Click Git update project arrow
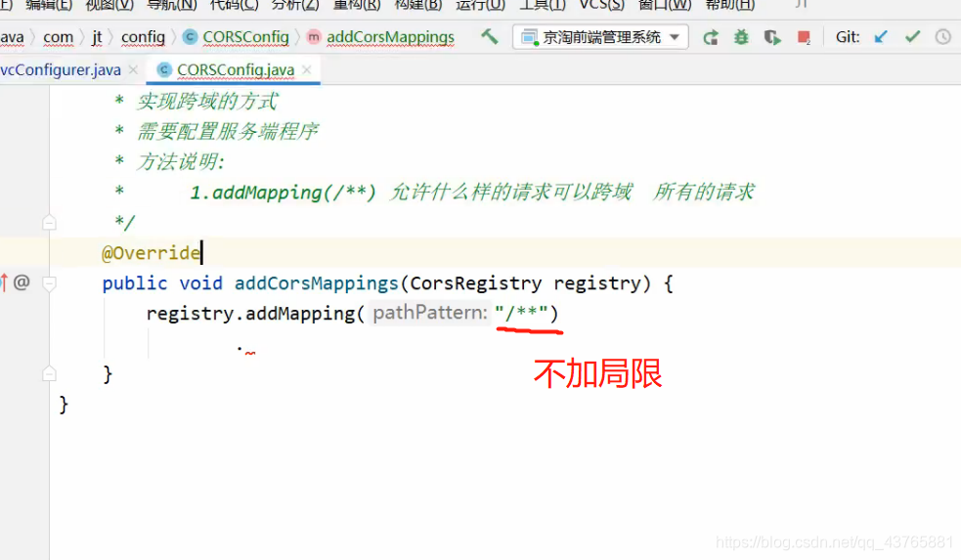This screenshot has height=560, width=961. click(881, 37)
